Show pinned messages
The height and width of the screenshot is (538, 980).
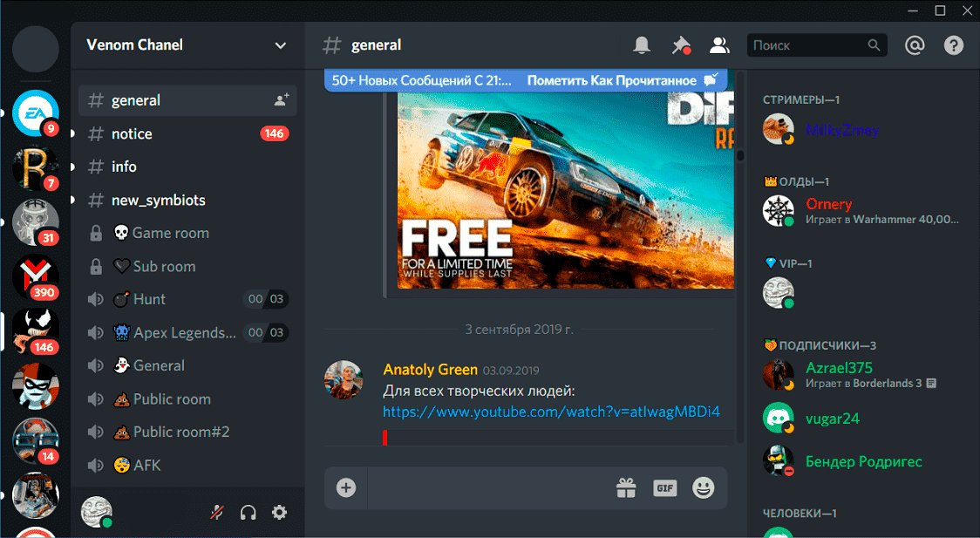point(680,45)
